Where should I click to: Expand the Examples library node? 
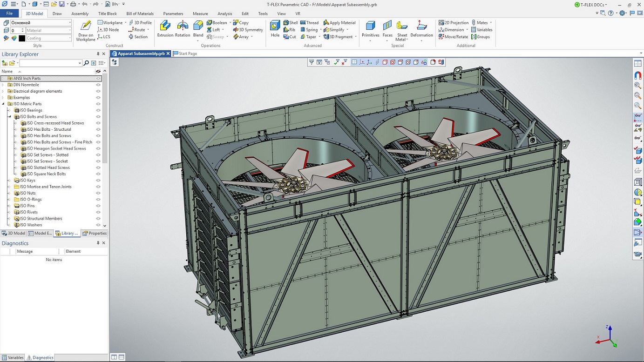coord(3,98)
